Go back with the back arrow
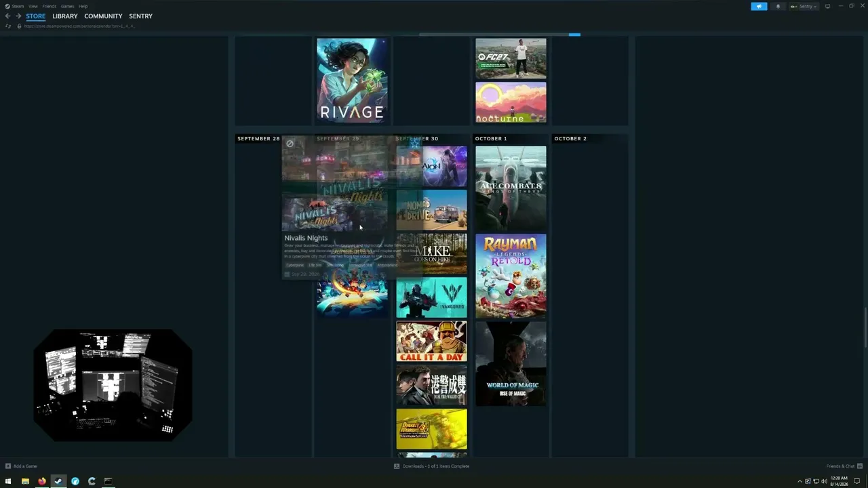868x488 pixels. tap(8, 16)
